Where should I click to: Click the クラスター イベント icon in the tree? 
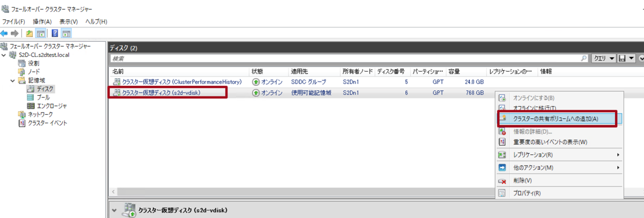pyautogui.click(x=22, y=123)
